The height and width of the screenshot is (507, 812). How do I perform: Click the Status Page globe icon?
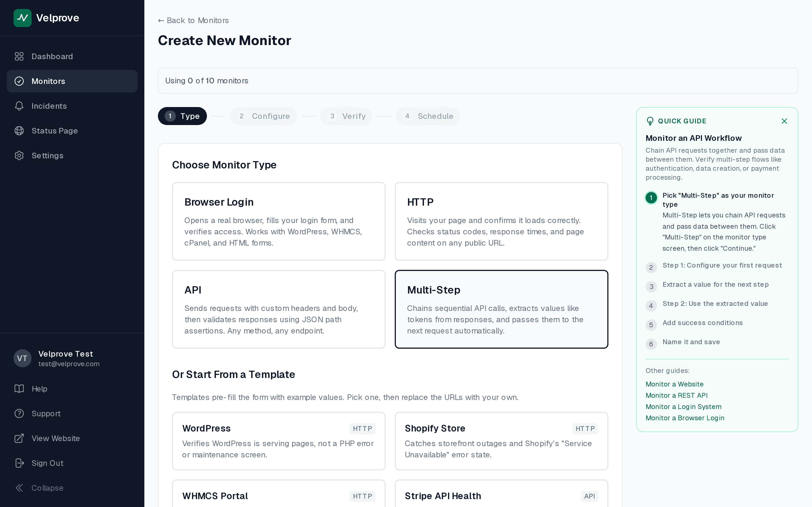19,131
